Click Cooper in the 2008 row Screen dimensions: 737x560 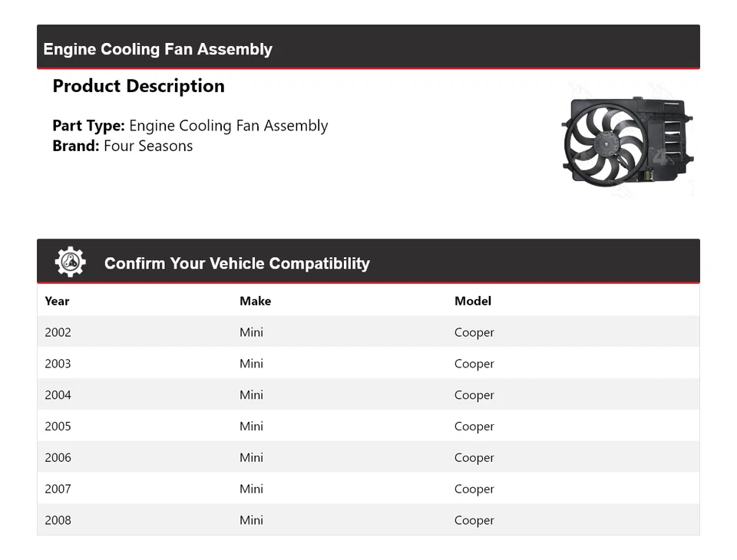pyautogui.click(x=474, y=520)
